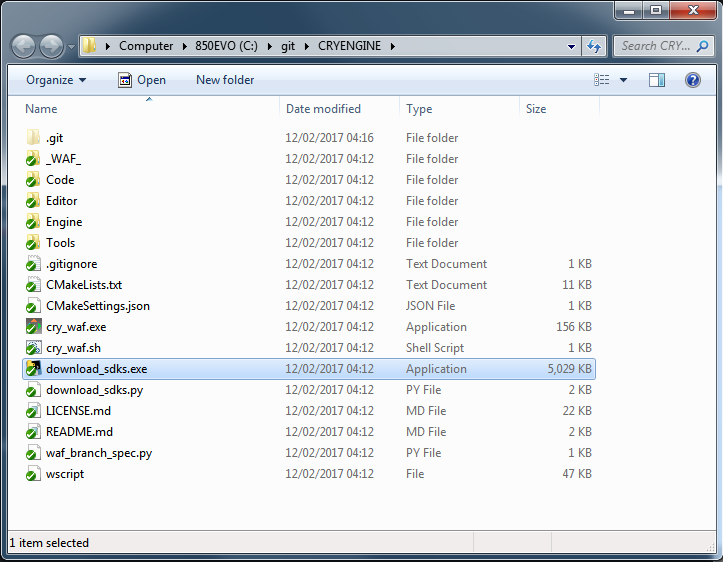723x562 pixels.
Task: Select the CMakeLists.txt file name
Action: click(84, 285)
